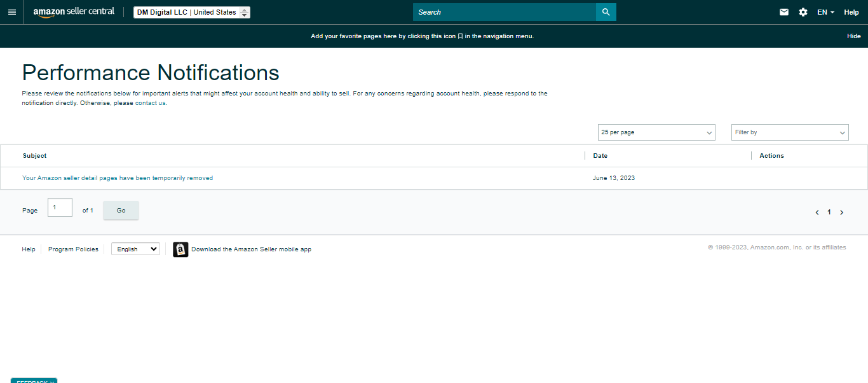Viewport: 868px width, 383px height.
Task: Open the DM Digital LLC account switcher
Action: coord(192,12)
